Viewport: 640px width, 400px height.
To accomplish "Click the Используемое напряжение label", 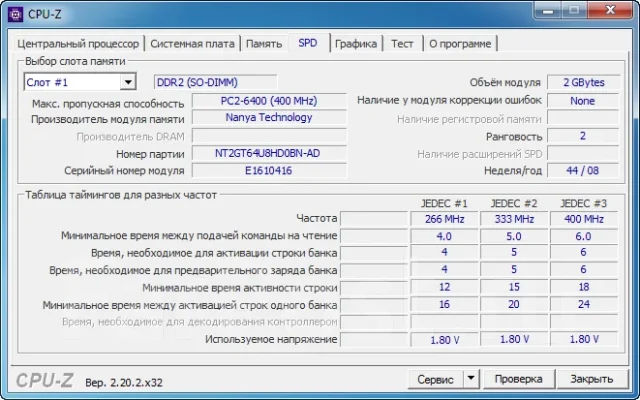I will (271, 340).
